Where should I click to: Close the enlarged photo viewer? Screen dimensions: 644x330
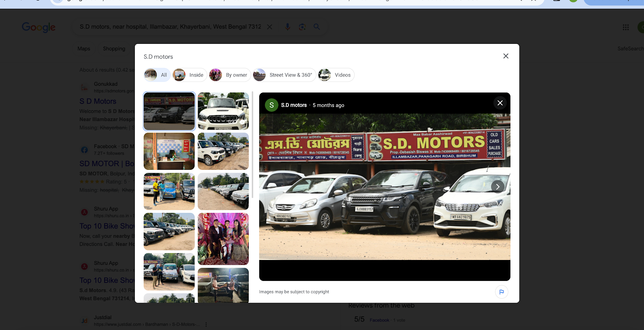(x=500, y=103)
